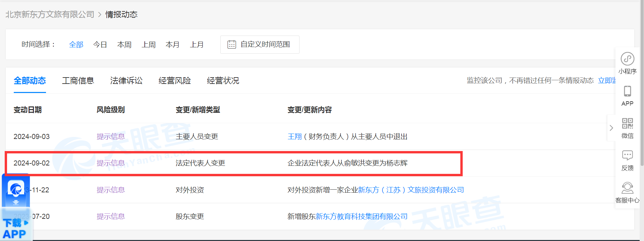This screenshot has width=644, height=241.
Task: Filter by 上周
Action: coord(148,45)
